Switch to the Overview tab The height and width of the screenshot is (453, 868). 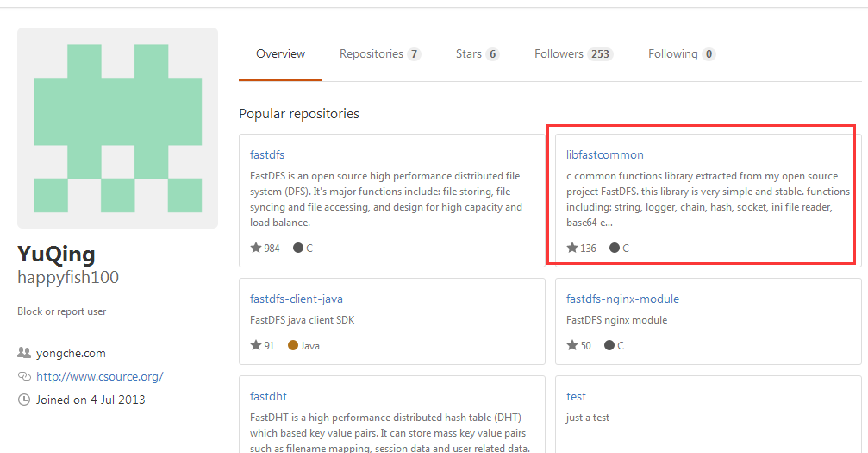click(280, 53)
